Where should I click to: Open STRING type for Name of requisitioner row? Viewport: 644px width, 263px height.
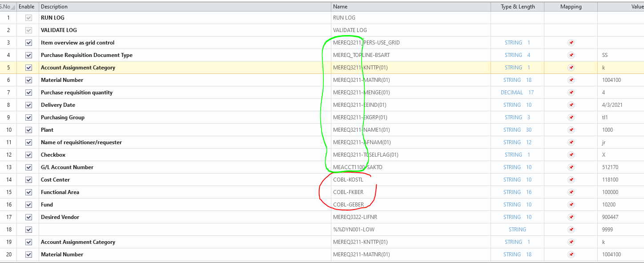pyautogui.click(x=512, y=142)
